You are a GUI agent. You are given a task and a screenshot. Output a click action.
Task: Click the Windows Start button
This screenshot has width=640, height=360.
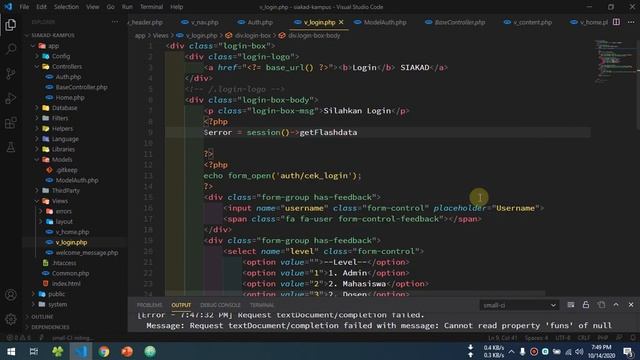(11, 351)
